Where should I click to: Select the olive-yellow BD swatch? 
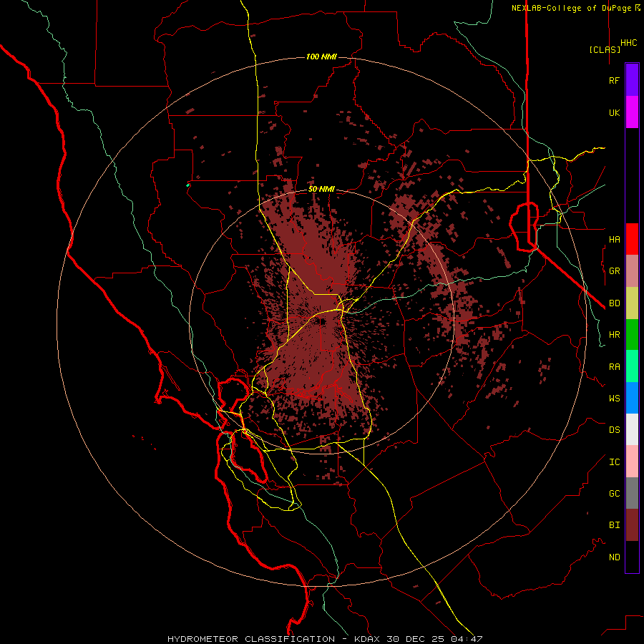[x=632, y=303]
